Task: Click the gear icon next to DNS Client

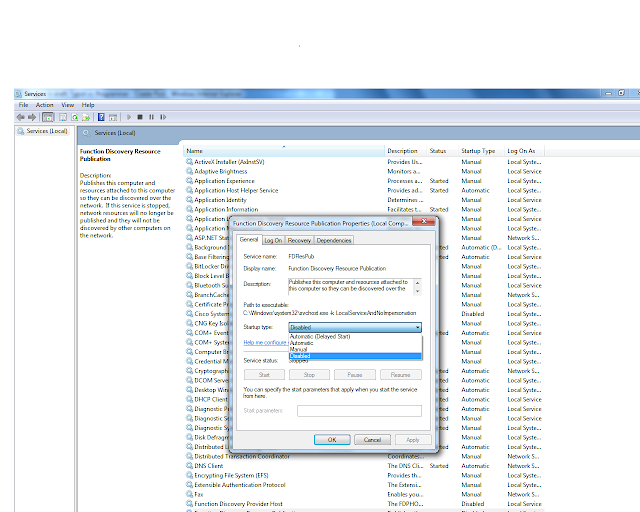Action: click(x=189, y=465)
